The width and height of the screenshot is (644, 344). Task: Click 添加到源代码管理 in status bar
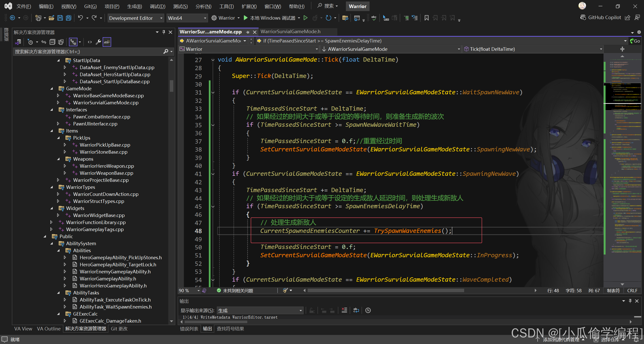561,339
